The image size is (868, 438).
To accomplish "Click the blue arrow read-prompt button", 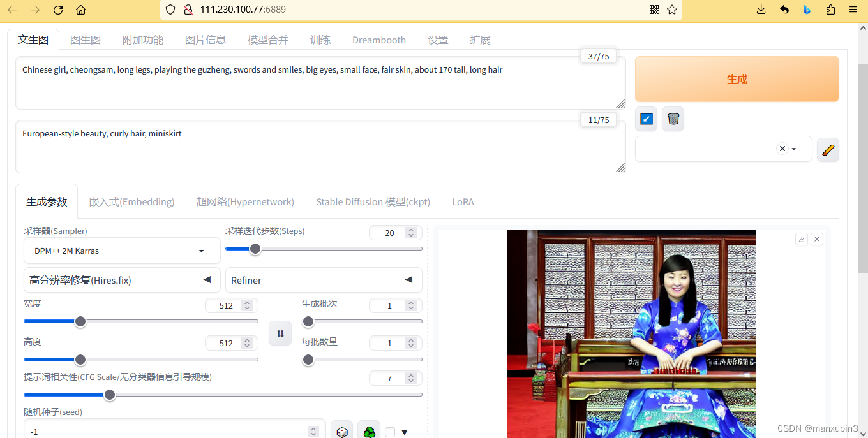I will click(x=647, y=119).
